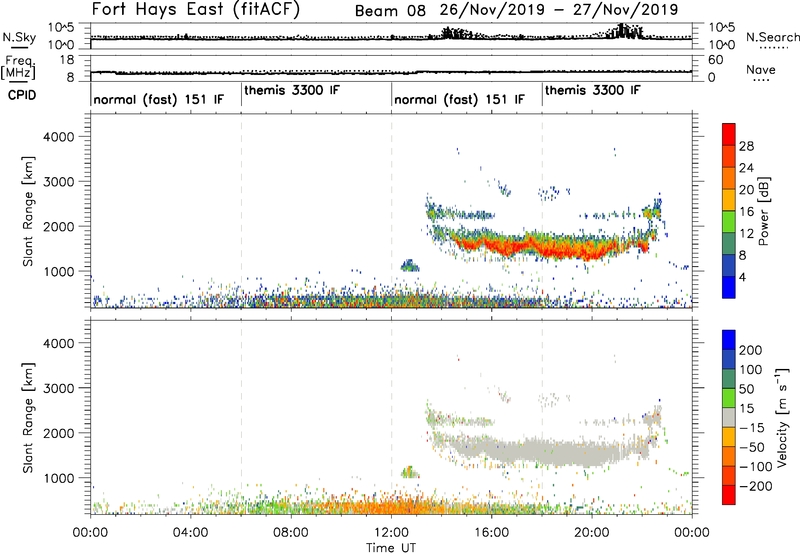The height and width of the screenshot is (554, 800).
Task: Click the "20" Power colorbar value
Action: (746, 190)
